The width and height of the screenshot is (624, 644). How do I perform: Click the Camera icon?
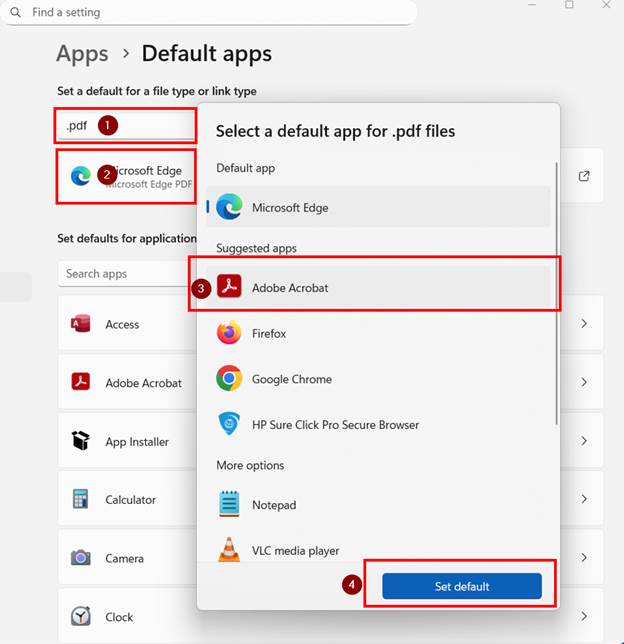81,557
